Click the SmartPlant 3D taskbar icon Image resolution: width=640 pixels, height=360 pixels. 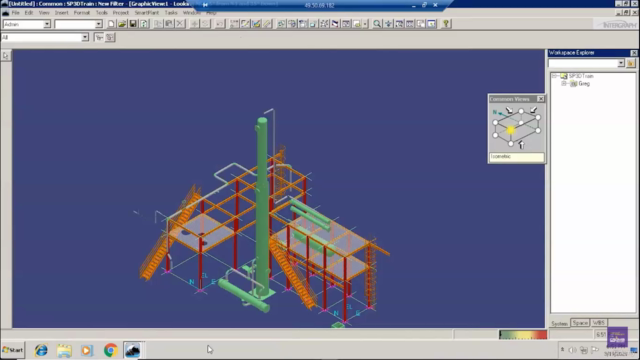click(x=133, y=350)
